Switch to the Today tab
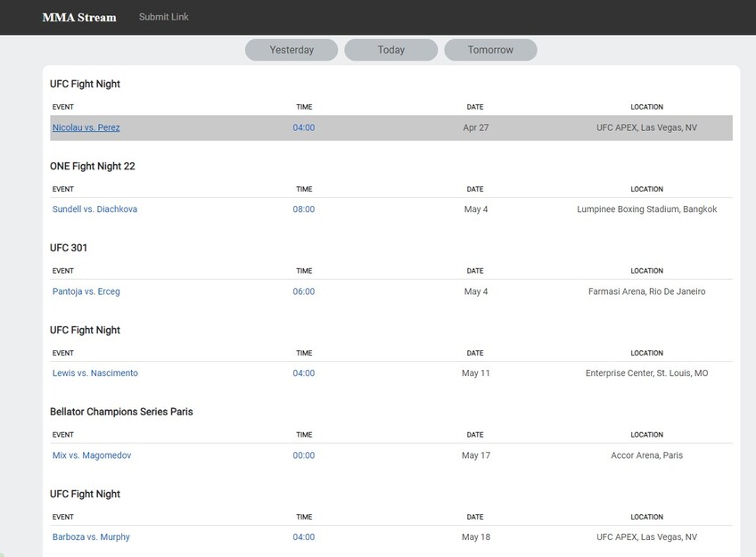The image size is (756, 557). (390, 50)
